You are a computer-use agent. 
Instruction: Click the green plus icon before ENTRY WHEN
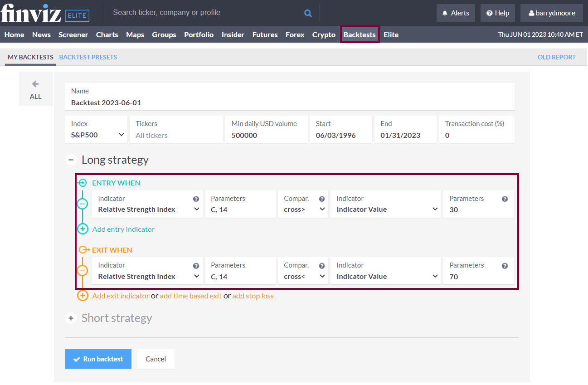tap(83, 183)
